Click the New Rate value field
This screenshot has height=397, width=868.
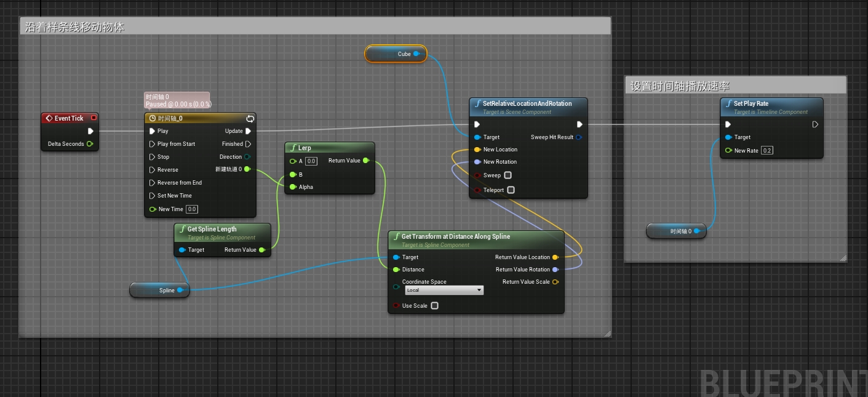tap(766, 151)
